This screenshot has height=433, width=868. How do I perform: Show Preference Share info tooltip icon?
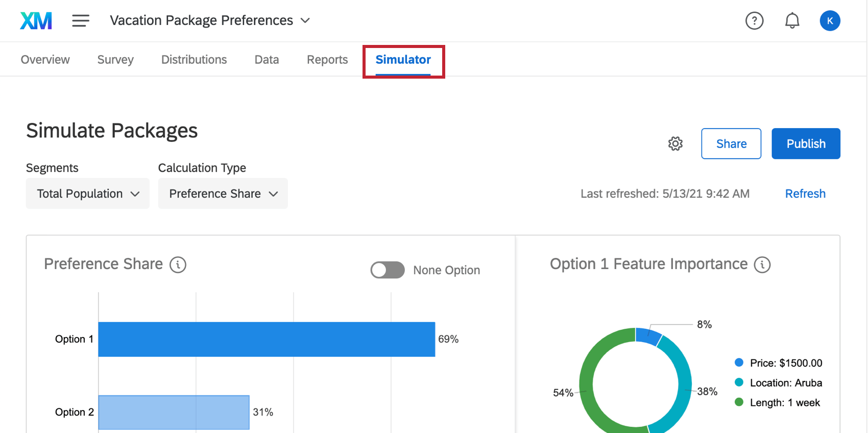tap(178, 264)
